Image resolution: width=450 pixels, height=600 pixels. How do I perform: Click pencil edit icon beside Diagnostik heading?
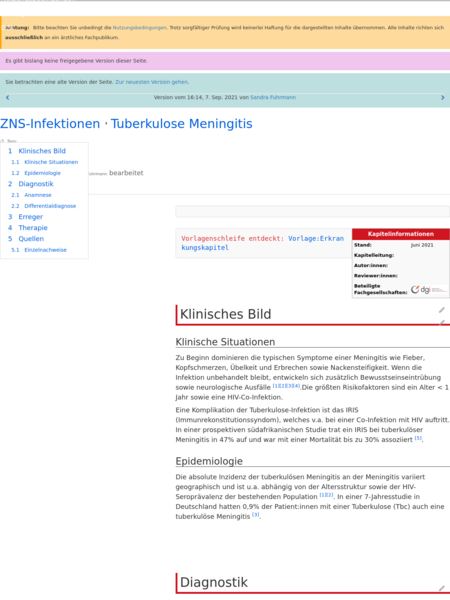click(442, 589)
